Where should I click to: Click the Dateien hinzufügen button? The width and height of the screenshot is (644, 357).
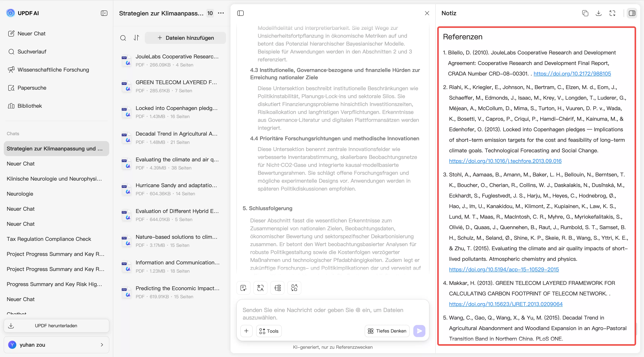coord(185,38)
